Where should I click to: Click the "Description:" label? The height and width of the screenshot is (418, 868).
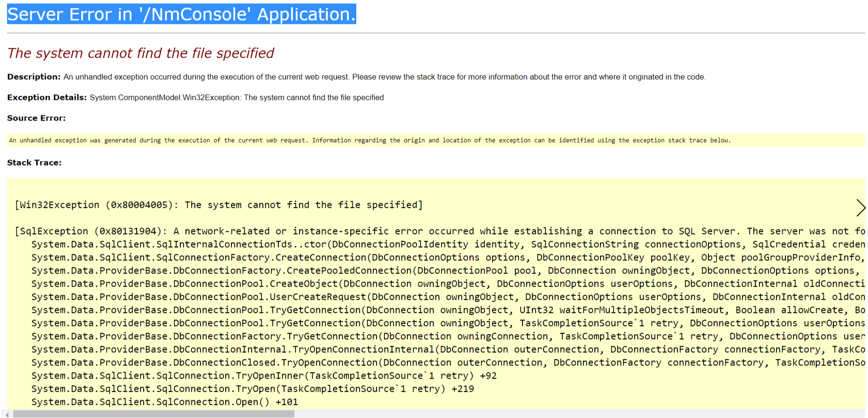click(x=34, y=77)
